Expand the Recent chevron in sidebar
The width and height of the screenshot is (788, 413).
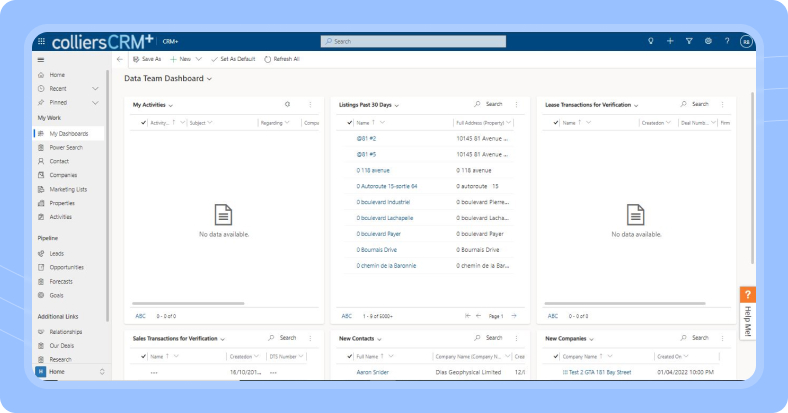coord(95,89)
